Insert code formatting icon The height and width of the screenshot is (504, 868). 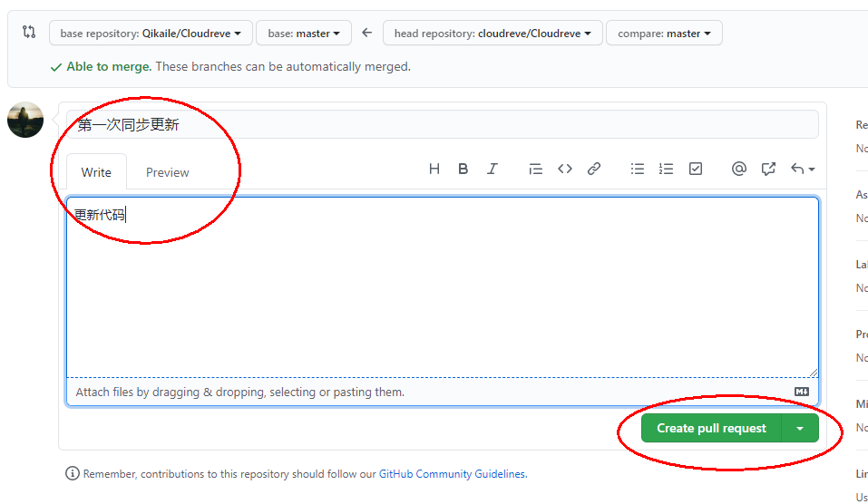565,169
